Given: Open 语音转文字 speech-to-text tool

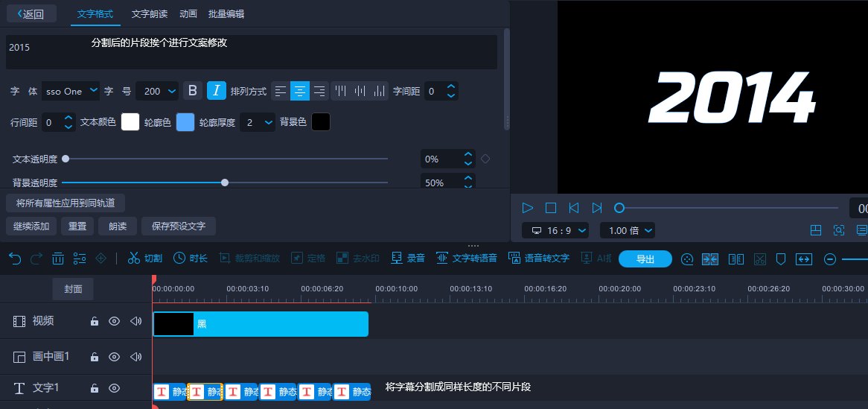Looking at the screenshot, I should pyautogui.click(x=539, y=258).
